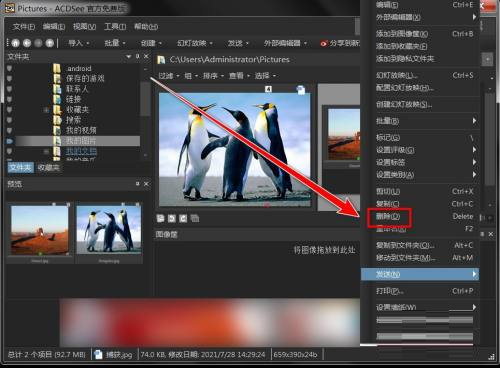Open the 选择 dropdown
The width and height of the screenshot is (500, 368).
click(265, 76)
